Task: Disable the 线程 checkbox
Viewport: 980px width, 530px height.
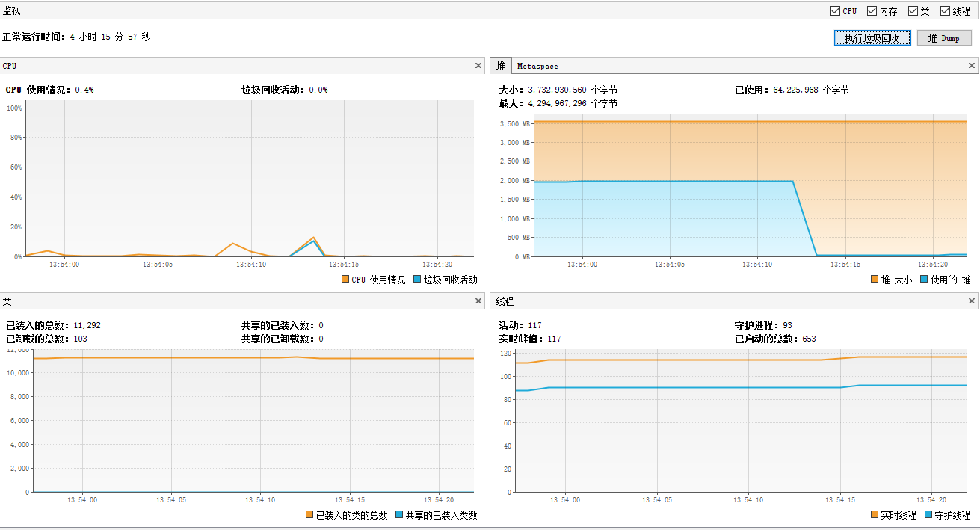Action: point(945,11)
